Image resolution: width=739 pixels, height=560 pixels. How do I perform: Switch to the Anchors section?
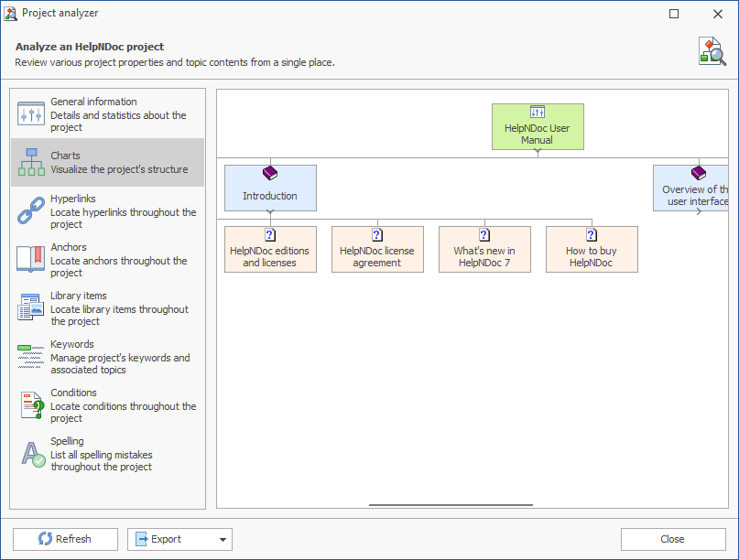107,260
